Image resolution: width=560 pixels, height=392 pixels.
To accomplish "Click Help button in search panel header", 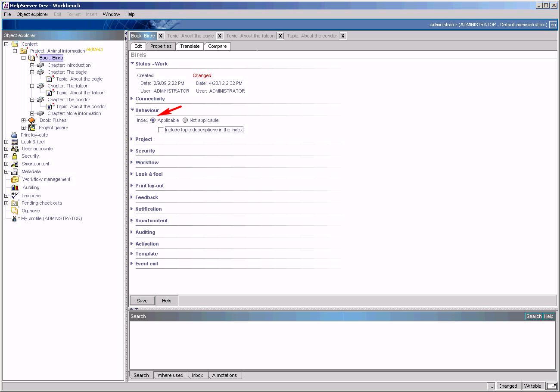I will (548, 316).
